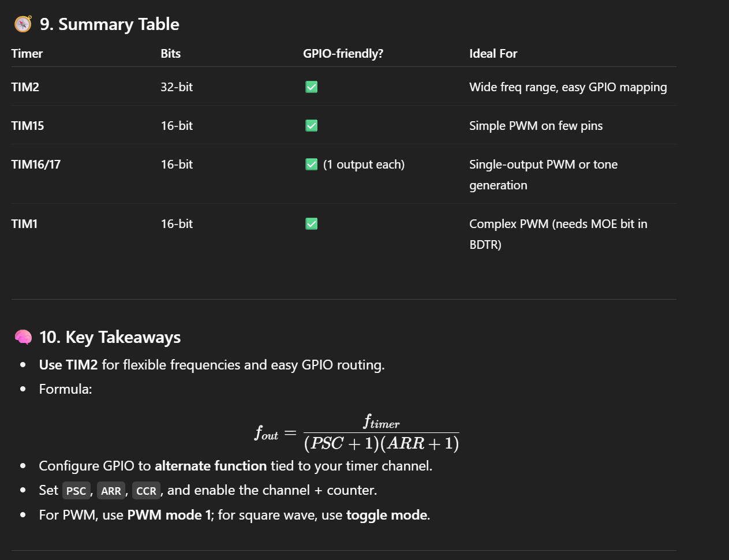Click the "Ideal For" column header
The width and height of the screenshot is (729, 560).
pyautogui.click(x=493, y=54)
